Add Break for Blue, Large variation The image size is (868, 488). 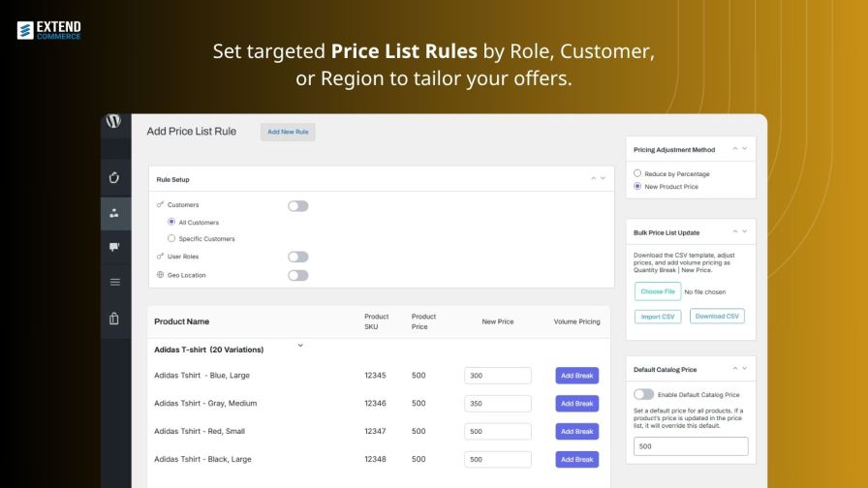click(x=576, y=375)
